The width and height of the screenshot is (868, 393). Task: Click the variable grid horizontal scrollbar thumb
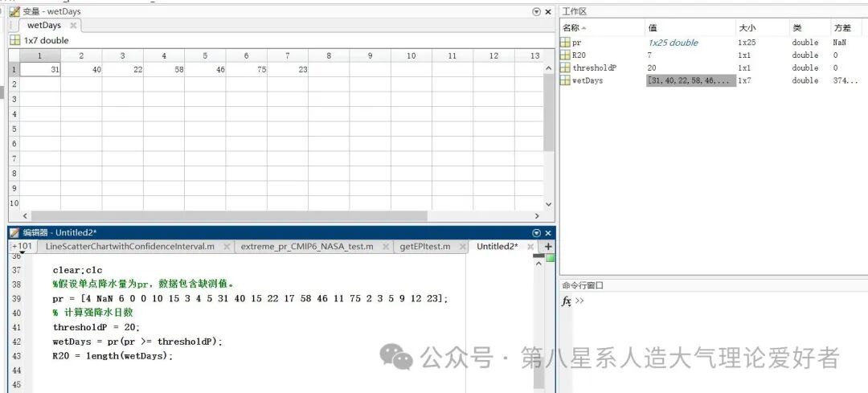[229, 216]
